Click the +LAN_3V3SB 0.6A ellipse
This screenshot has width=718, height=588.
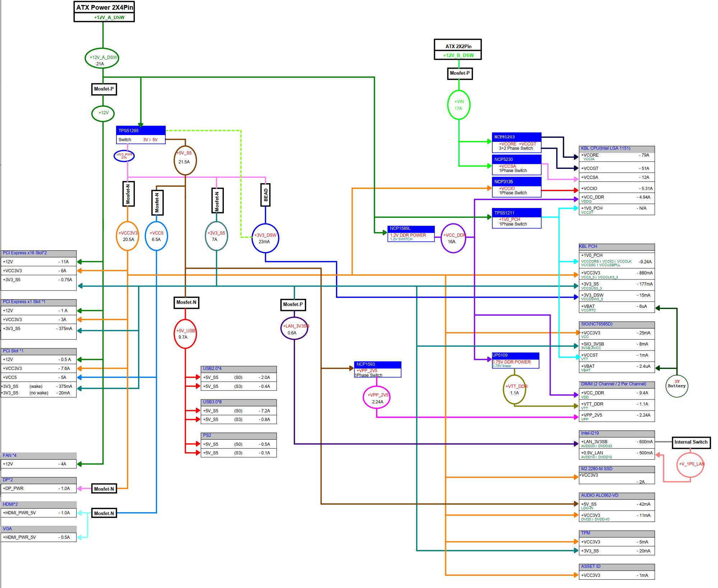click(294, 329)
